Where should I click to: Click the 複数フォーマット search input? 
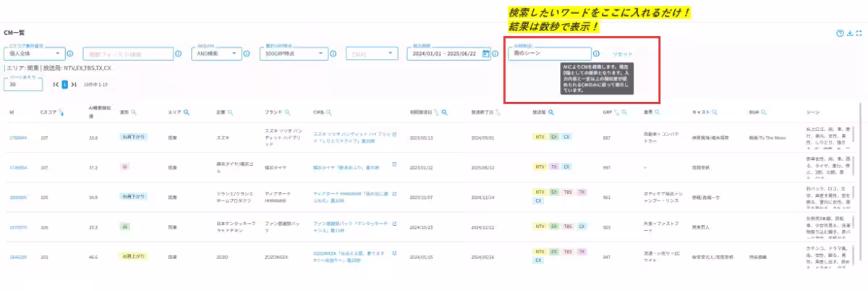(x=128, y=53)
